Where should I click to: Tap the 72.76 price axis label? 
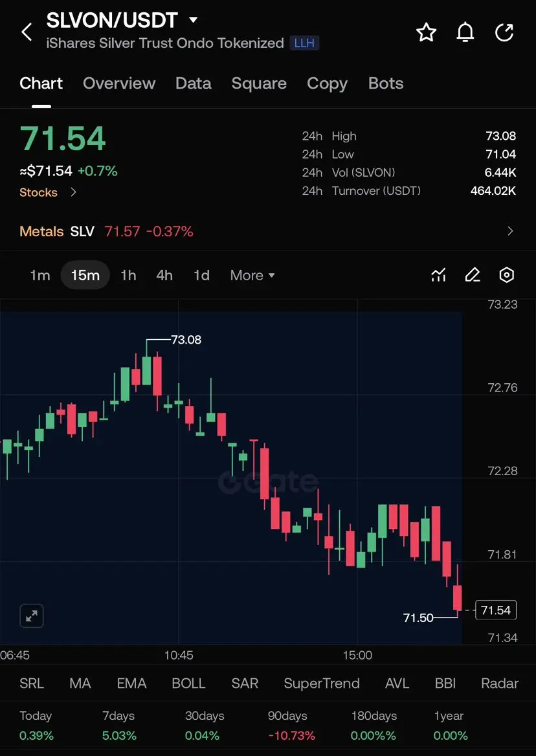click(503, 388)
